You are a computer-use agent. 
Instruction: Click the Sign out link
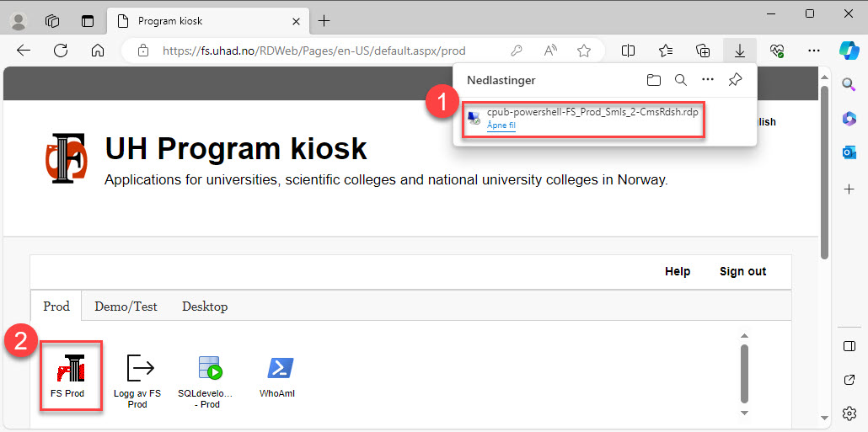(743, 271)
